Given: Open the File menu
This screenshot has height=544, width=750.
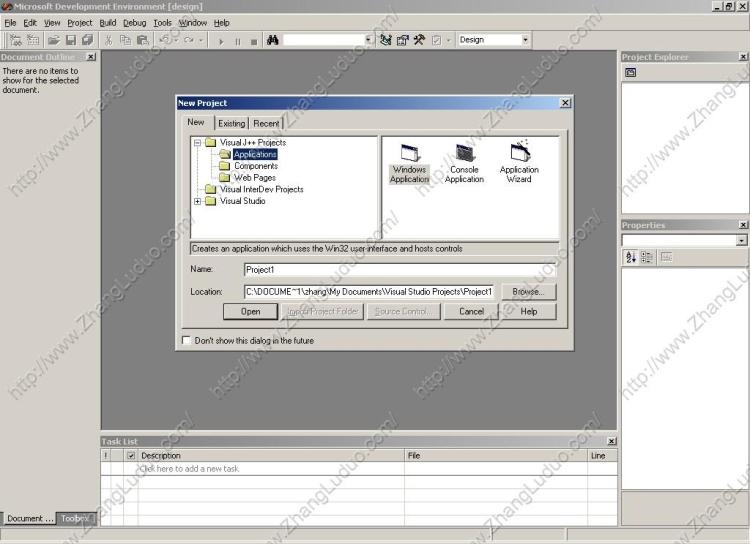Looking at the screenshot, I should point(10,22).
